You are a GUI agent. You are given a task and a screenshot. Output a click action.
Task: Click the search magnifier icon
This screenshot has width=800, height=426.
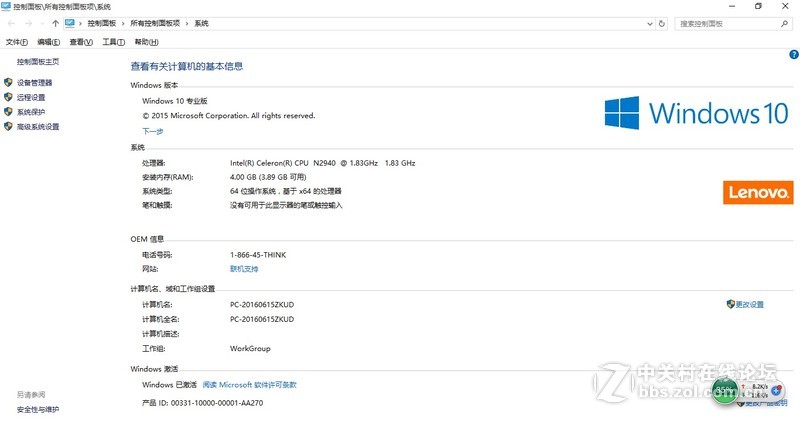coord(784,23)
